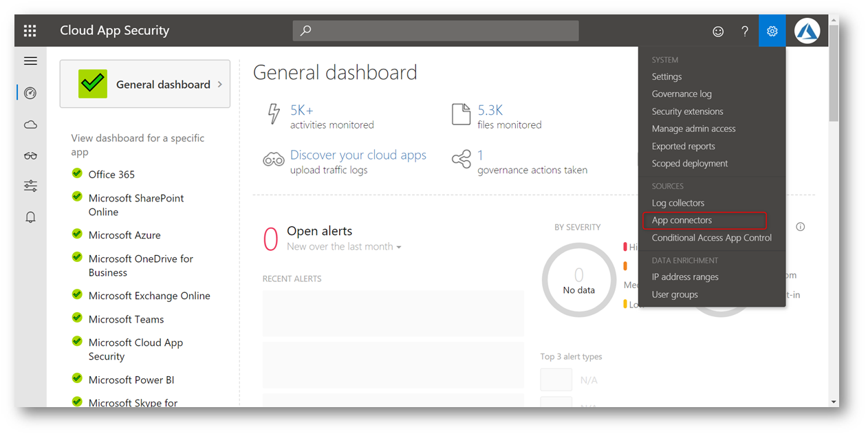
Task: View dashboard for Microsoft SharePoint Online
Action: coord(136,205)
